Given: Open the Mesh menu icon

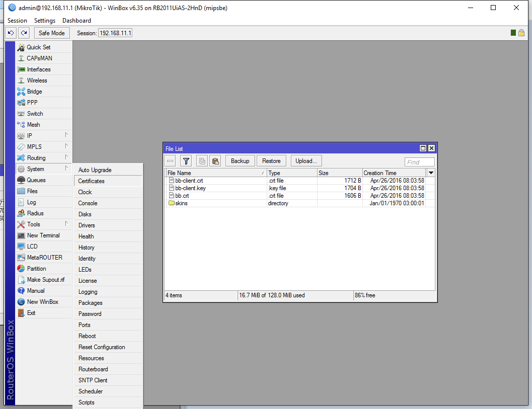Looking at the screenshot, I should point(21,125).
